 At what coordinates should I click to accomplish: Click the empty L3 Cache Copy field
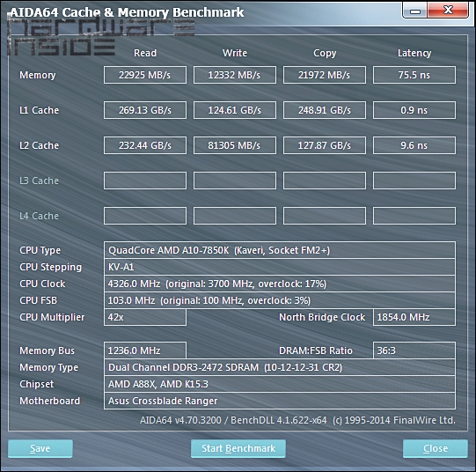tap(325, 181)
